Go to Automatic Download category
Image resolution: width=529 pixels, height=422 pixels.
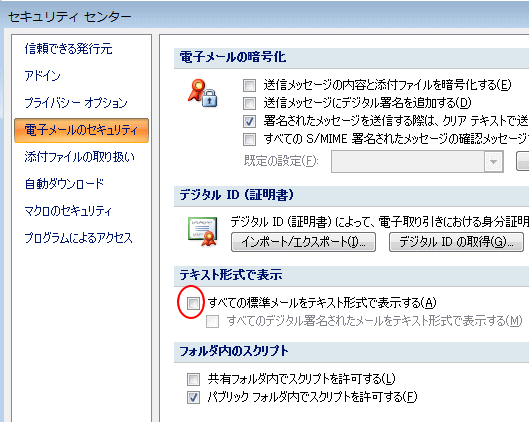coord(64,184)
